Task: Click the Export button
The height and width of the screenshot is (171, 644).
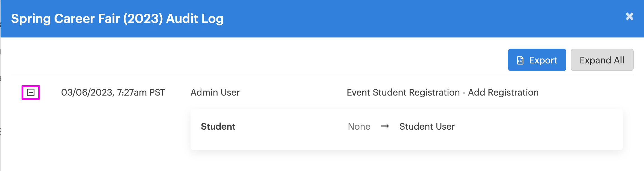Action: pos(537,60)
